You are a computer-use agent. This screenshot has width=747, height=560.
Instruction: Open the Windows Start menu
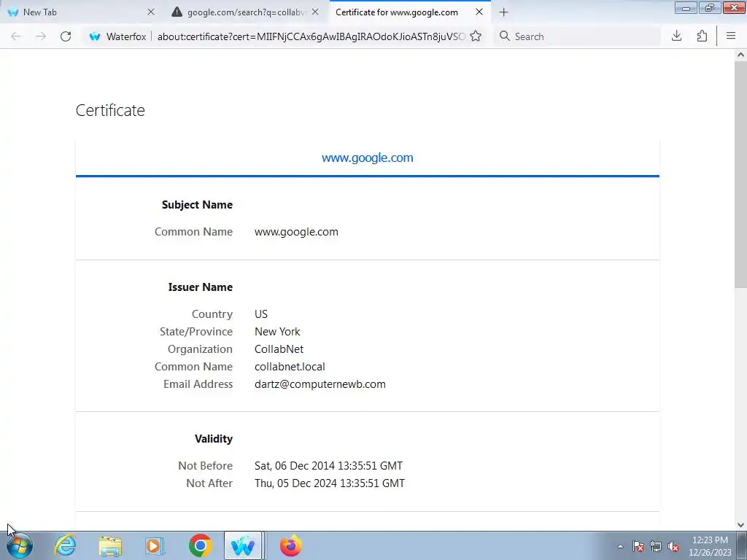point(20,545)
